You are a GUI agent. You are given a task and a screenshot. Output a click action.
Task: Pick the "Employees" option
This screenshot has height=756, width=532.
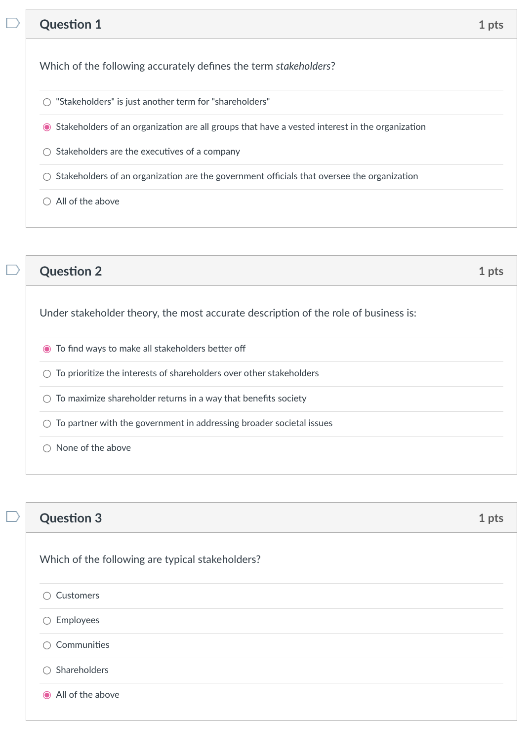coord(46,620)
